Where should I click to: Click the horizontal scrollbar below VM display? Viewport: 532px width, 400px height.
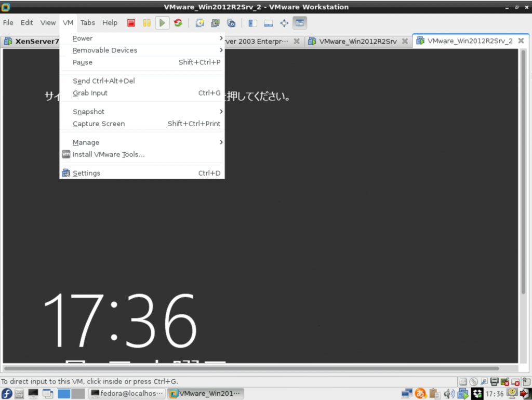[251, 368]
